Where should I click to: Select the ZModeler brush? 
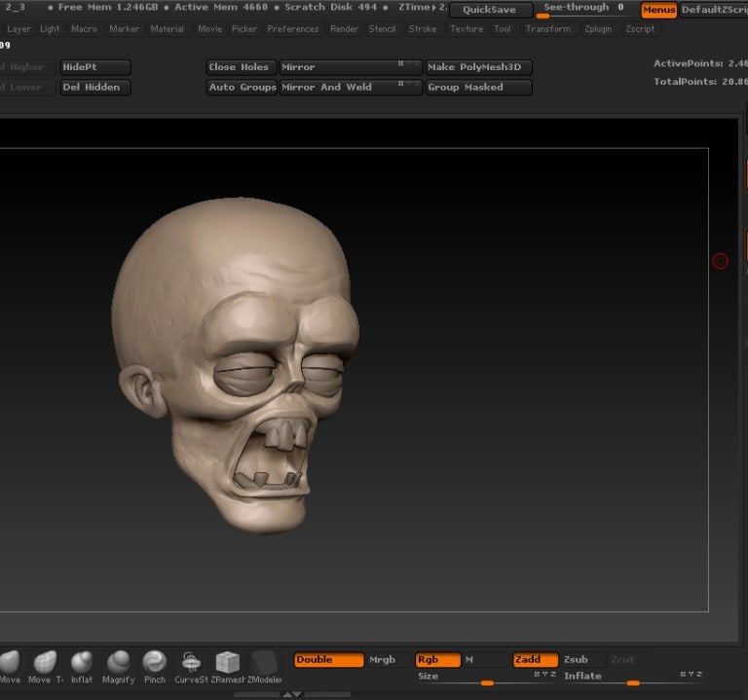click(264, 662)
